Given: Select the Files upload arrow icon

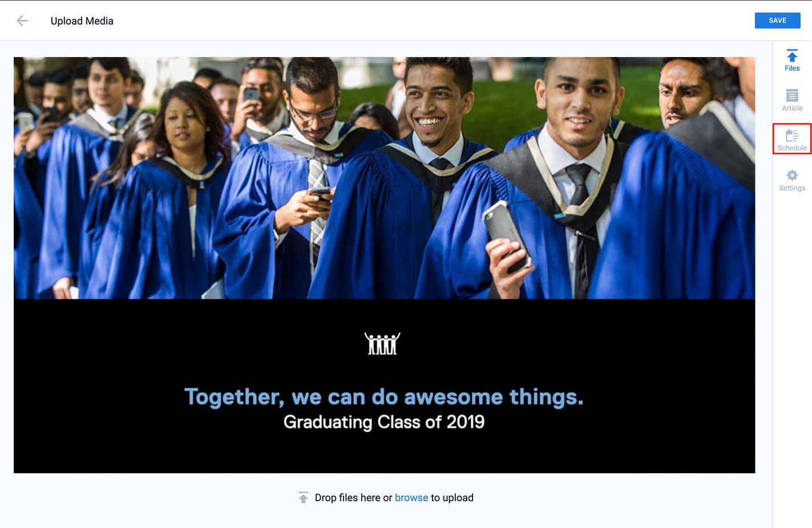Looking at the screenshot, I should 792,56.
